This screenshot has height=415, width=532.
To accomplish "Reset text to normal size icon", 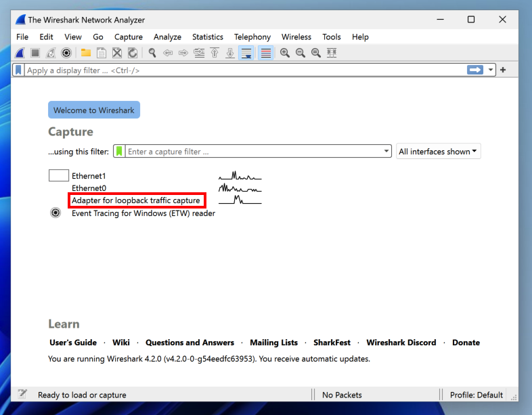I will coord(316,53).
